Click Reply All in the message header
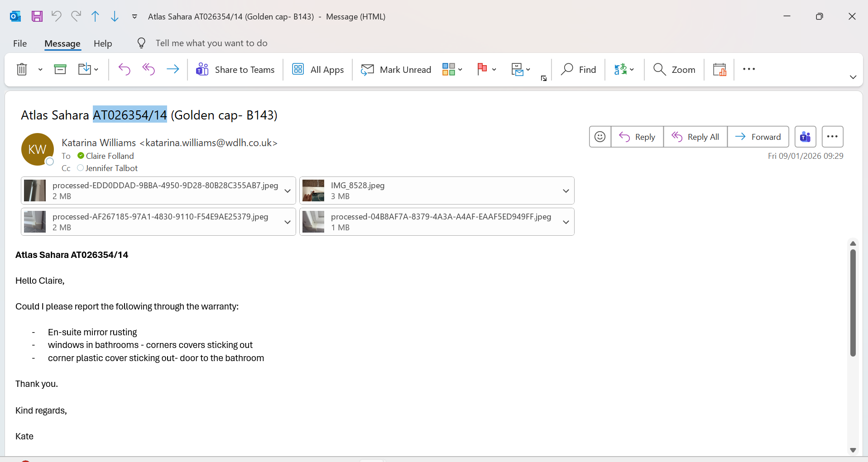868x462 pixels. point(695,137)
